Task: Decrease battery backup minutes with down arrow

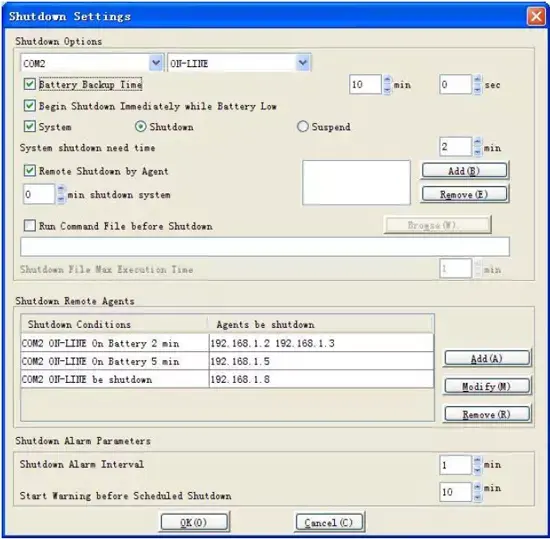Action: (387, 89)
